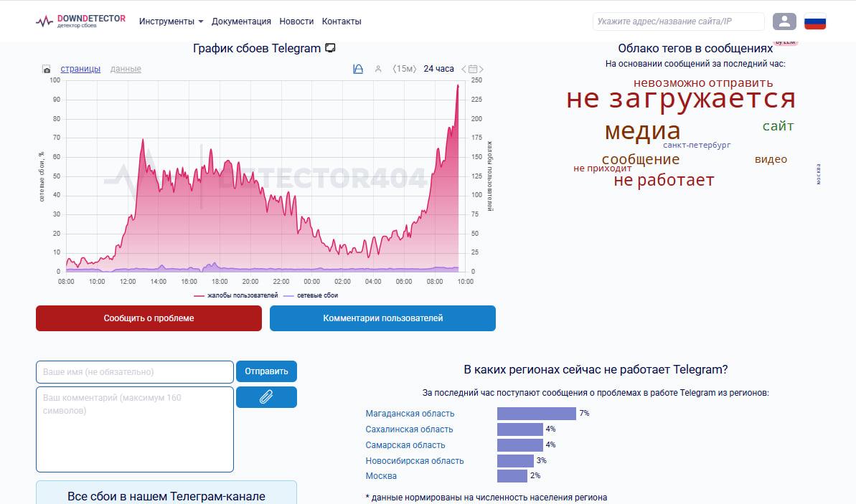This screenshot has width=856, height=504.
Task: Open the user account profile icon
Action: click(784, 22)
